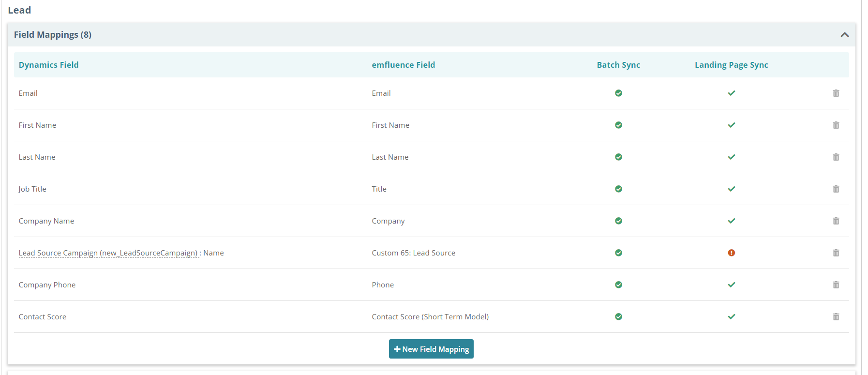Toggle Landing Page Sync checkmark for Job Title
Screen dimensions: 868x375
coord(731,189)
